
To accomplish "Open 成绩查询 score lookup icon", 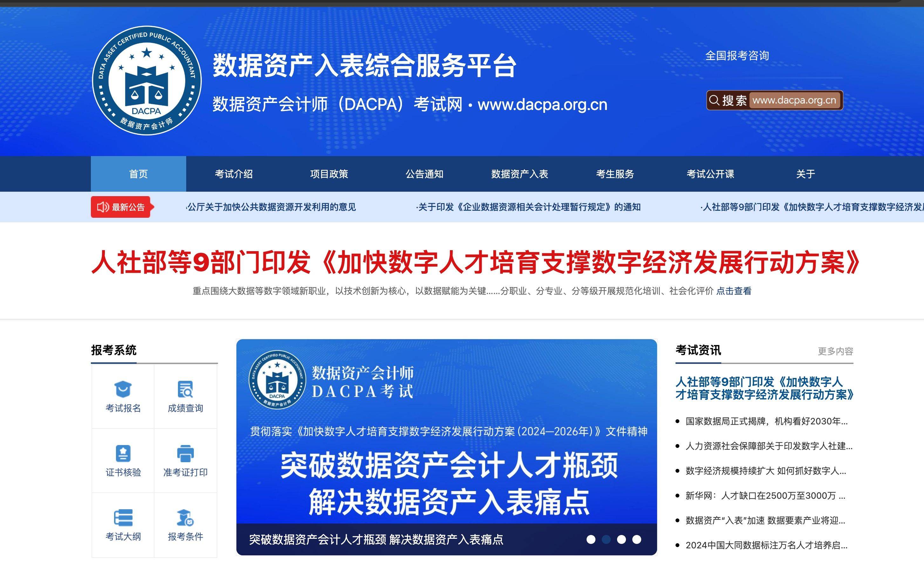I will point(186,389).
